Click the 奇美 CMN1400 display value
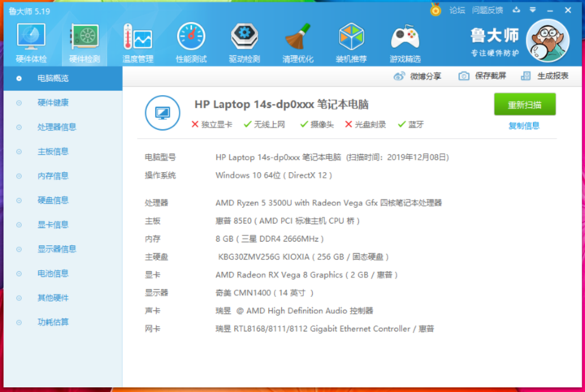Screen dimensions: 585x392 [x=265, y=293]
